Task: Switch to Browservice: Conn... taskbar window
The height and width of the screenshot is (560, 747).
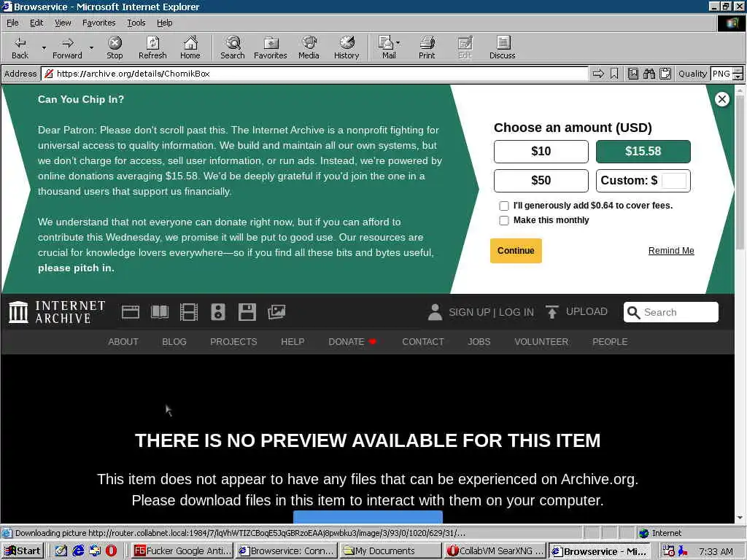Action: click(287, 551)
